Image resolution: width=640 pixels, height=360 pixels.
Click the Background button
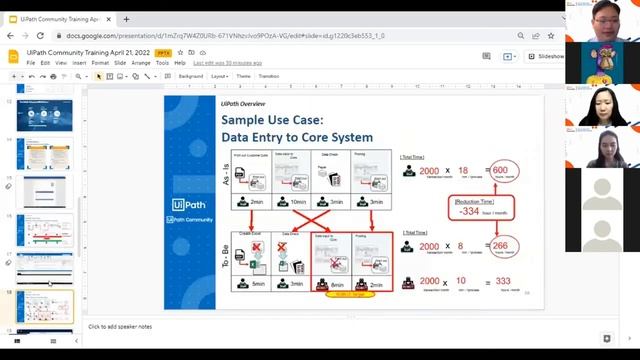(191, 76)
